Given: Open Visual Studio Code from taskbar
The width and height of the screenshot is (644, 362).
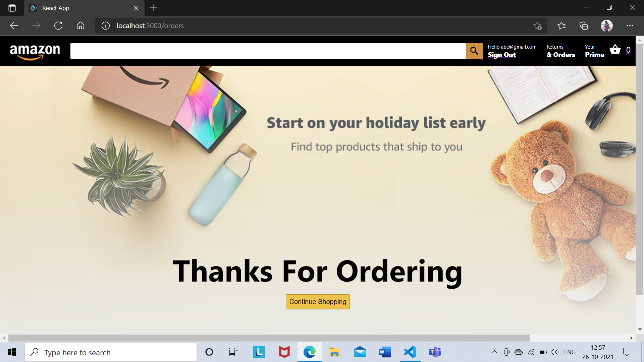Looking at the screenshot, I should pyautogui.click(x=410, y=352).
